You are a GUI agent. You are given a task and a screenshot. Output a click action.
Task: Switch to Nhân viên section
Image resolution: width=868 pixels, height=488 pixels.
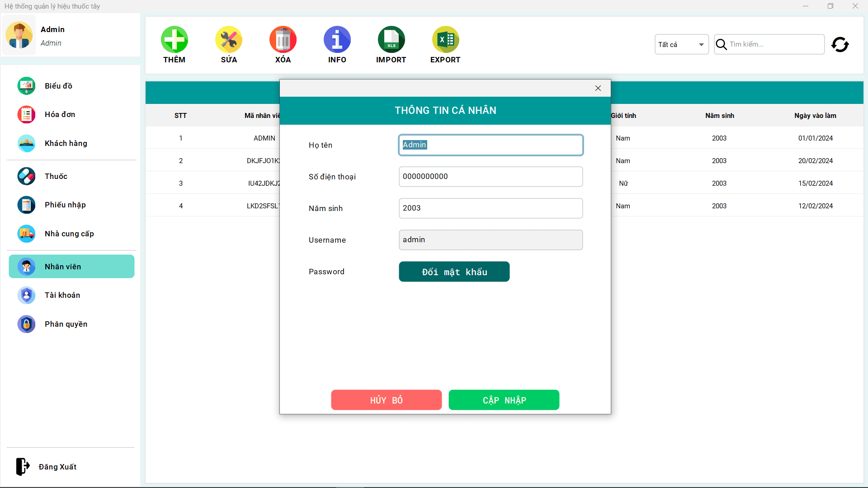click(62, 267)
